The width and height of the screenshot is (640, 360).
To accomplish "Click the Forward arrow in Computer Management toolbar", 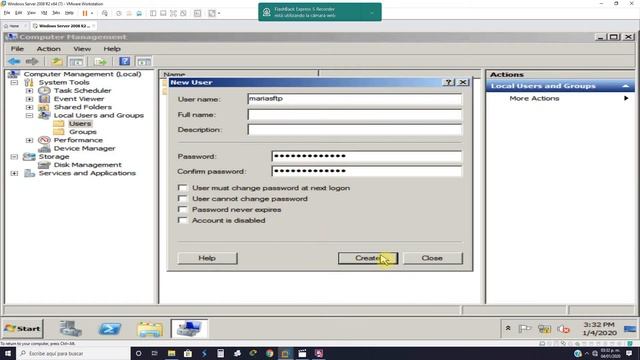I will [x=32, y=62].
